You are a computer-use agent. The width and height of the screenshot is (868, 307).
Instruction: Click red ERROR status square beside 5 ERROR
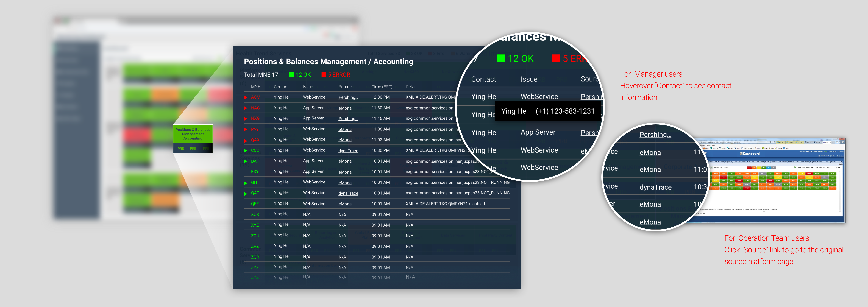[324, 75]
